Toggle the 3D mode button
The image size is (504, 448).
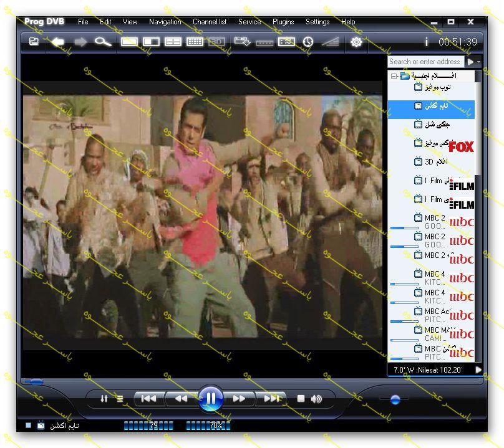pos(216,42)
